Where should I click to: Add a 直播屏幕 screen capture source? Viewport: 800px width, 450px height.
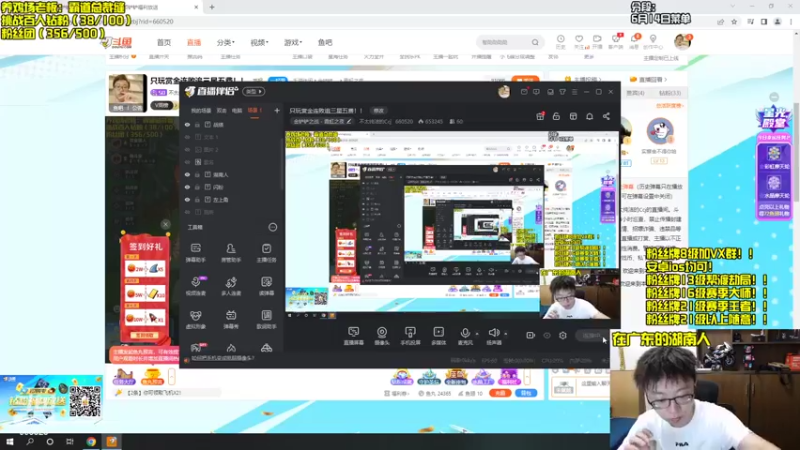pyautogui.click(x=353, y=336)
